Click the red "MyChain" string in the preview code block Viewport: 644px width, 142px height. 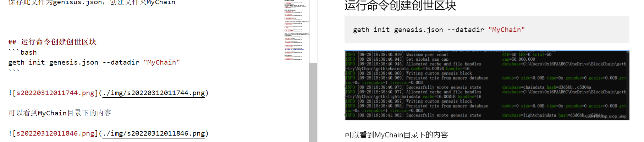click(x=506, y=30)
